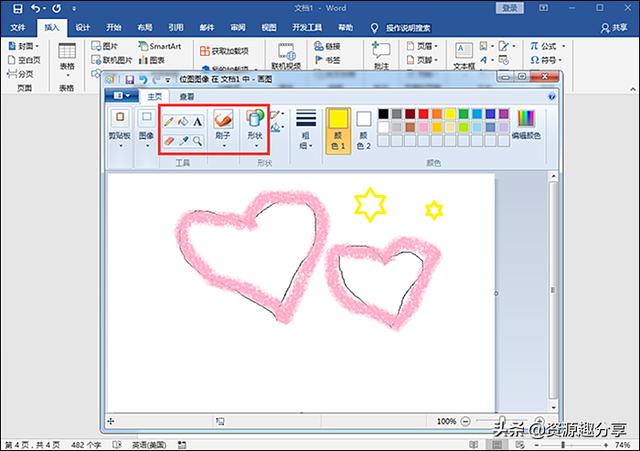Open 编辑颜色 rainbow color editor
The width and height of the screenshot is (640, 451).
point(526,118)
